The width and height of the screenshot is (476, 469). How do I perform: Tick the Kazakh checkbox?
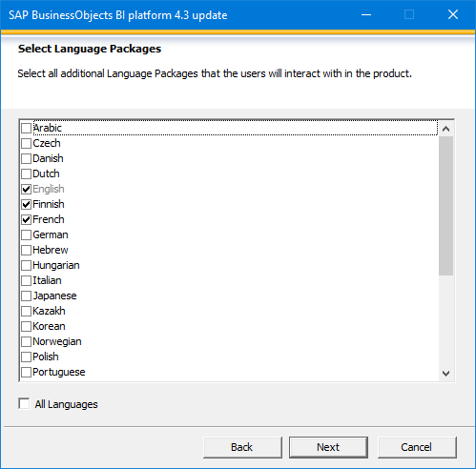point(26,311)
